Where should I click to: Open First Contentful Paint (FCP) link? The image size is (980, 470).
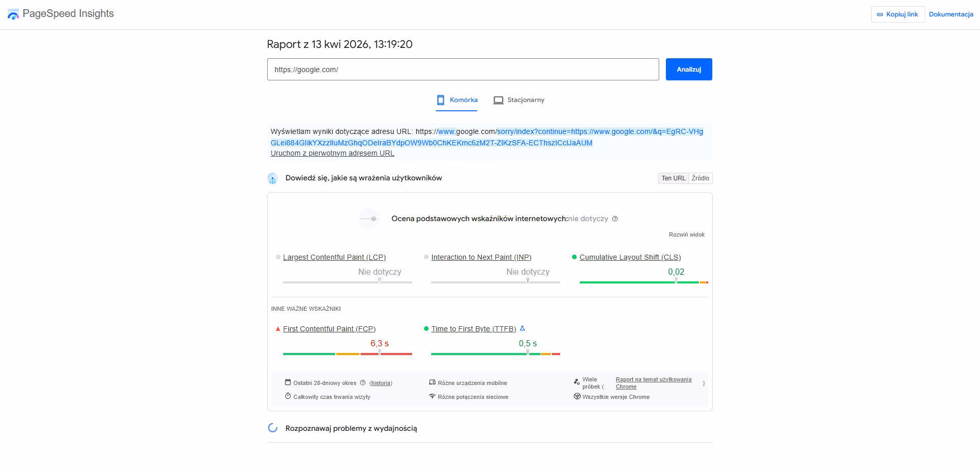click(x=329, y=329)
